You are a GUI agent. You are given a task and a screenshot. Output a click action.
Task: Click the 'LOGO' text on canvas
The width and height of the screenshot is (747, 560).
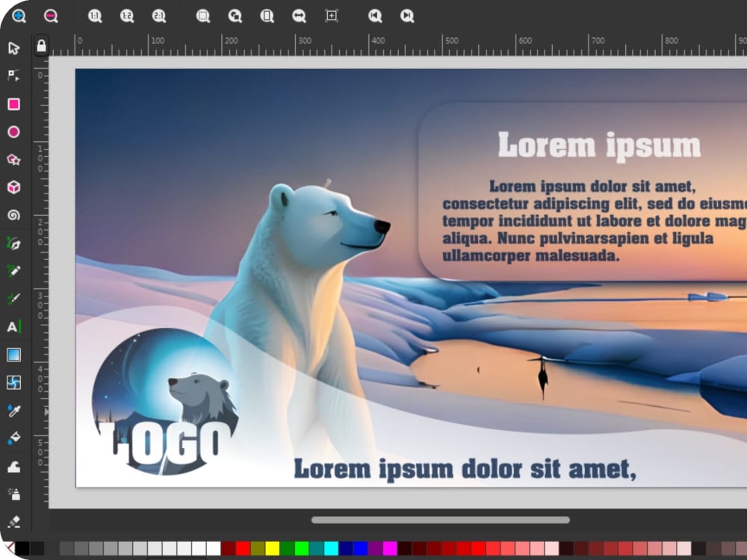tap(166, 444)
